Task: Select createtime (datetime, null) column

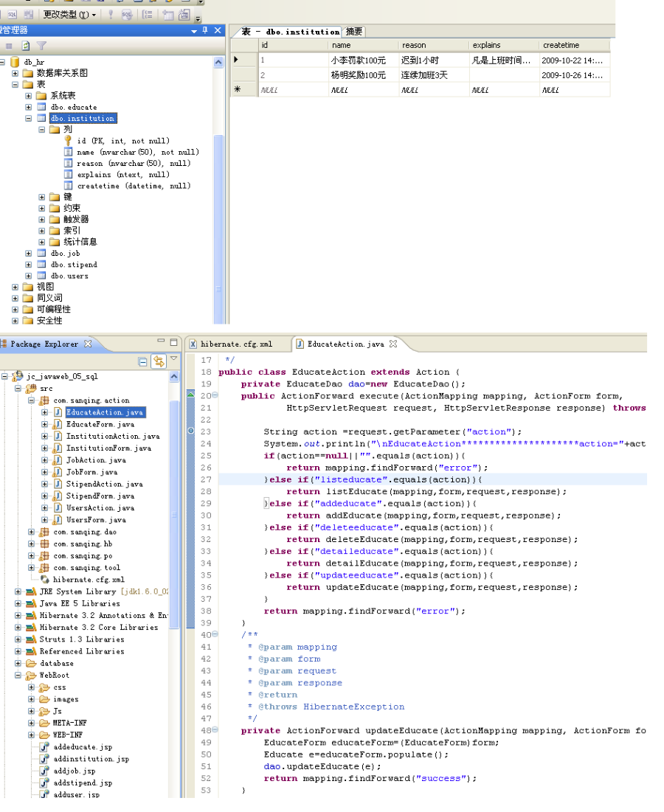Action: click(134, 186)
